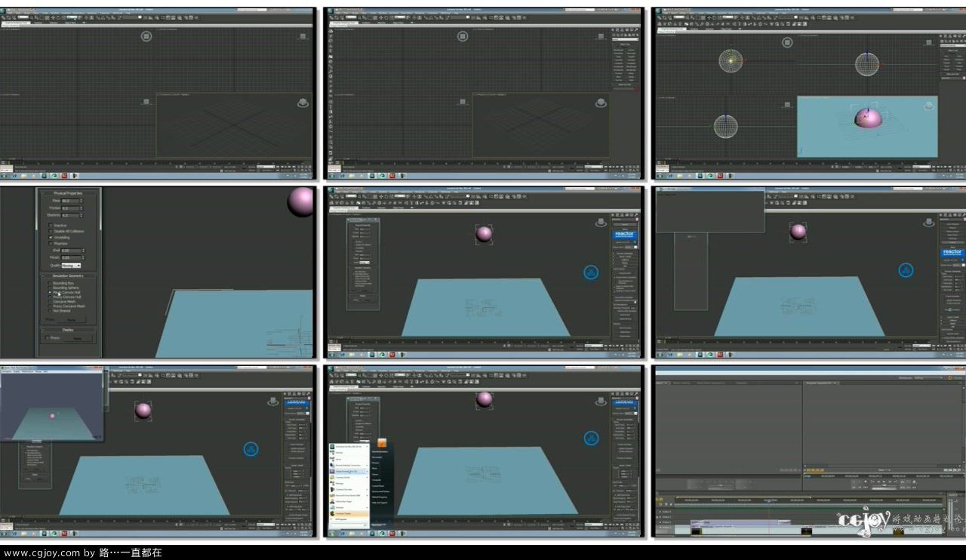Open reference coordinate dropdown in three-wireframe-spheres frame

(x=728, y=17)
